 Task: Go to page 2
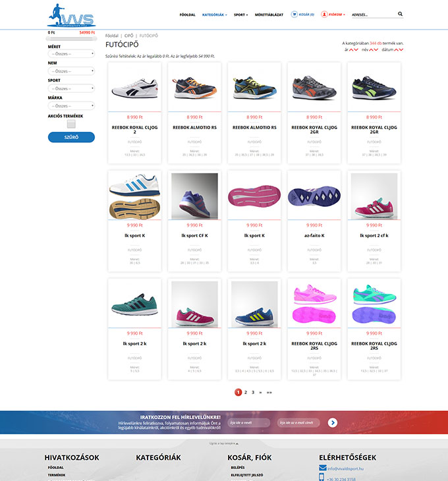pyautogui.click(x=246, y=392)
